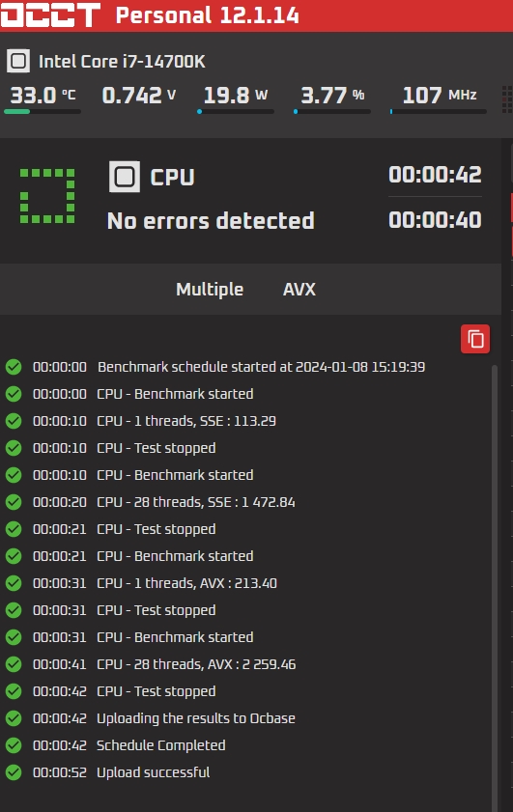Click the green dotted status square icon
Image resolution: width=513 pixels, height=812 pixels.
(x=47, y=196)
